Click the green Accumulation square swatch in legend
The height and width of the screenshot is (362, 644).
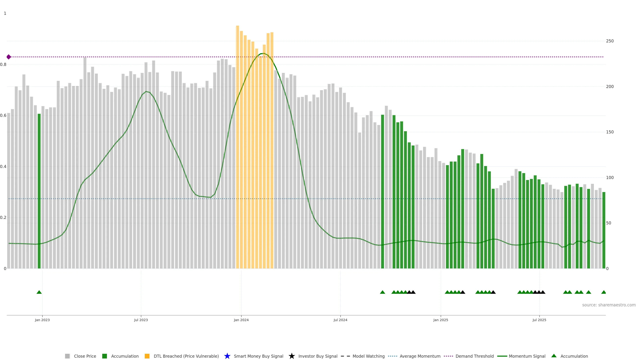pos(104,356)
